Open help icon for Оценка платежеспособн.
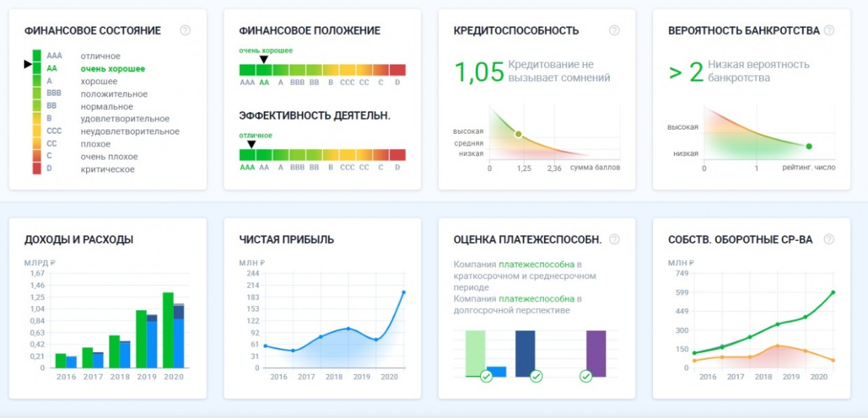 pos(614,239)
